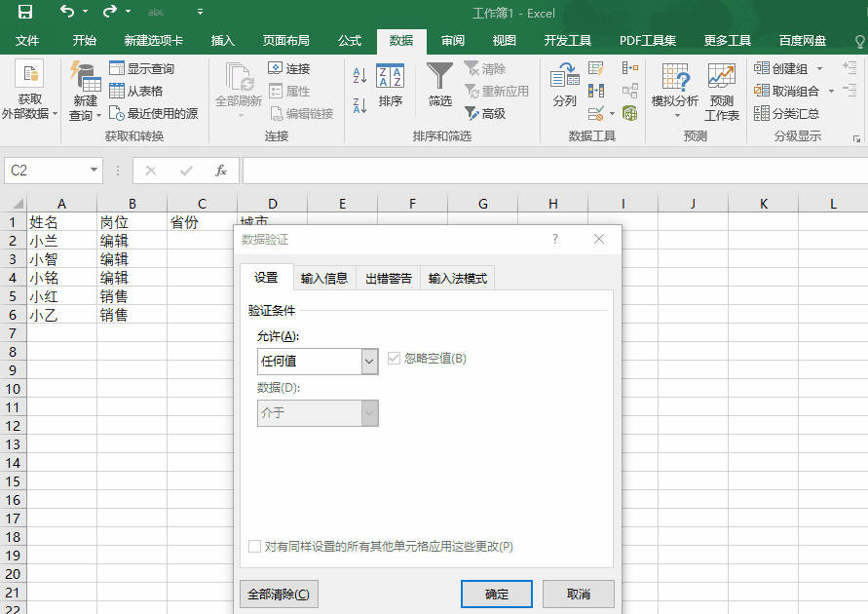Click Subtotal (分类汇总)

(x=786, y=113)
